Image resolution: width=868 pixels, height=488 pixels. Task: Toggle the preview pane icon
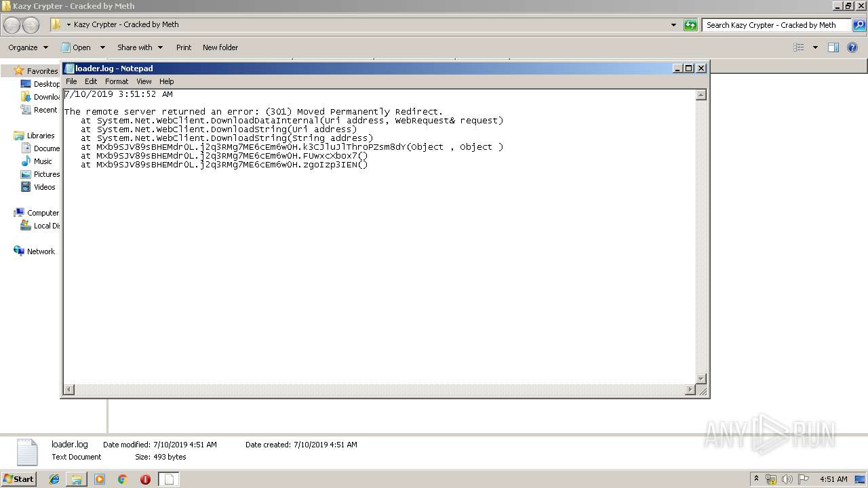click(833, 47)
